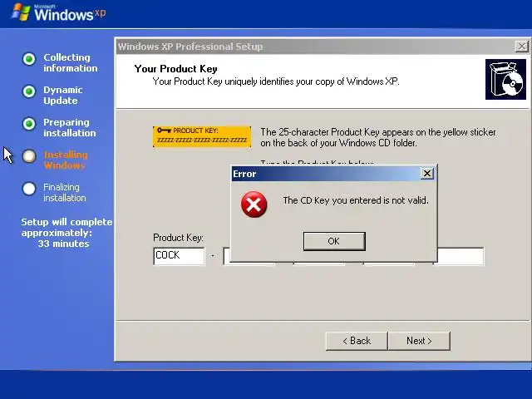Close the Error dialog with X

click(x=426, y=174)
